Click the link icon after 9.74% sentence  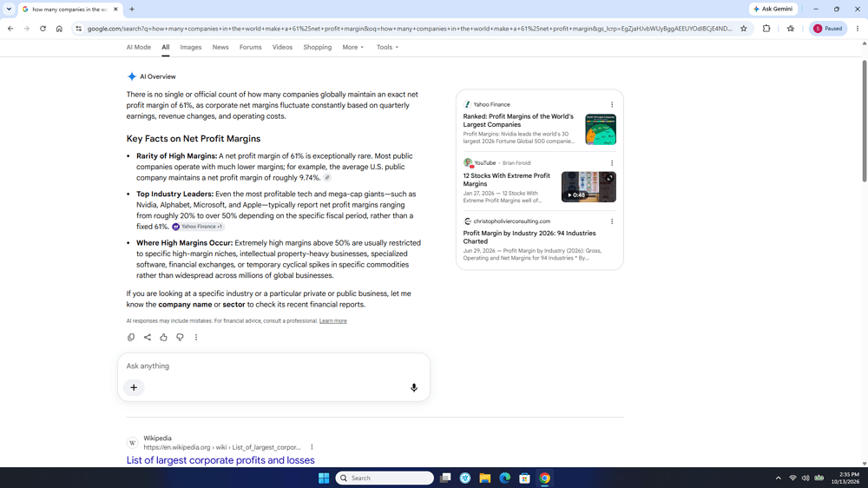point(327,178)
